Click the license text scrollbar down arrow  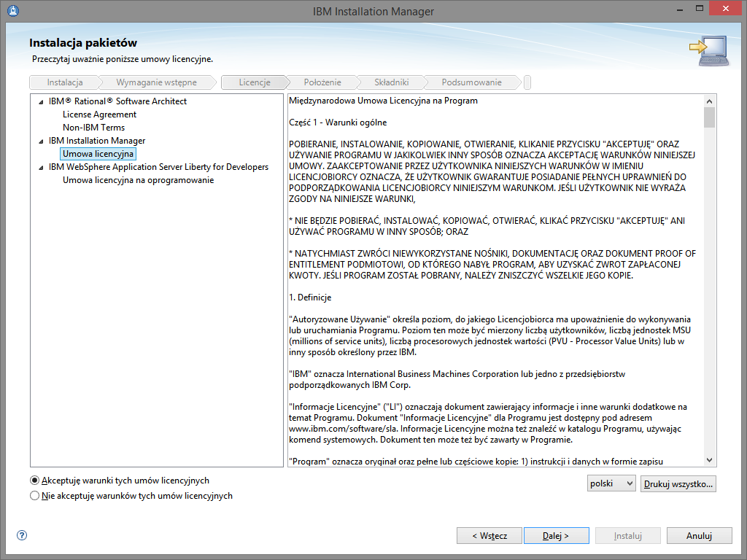(709, 460)
